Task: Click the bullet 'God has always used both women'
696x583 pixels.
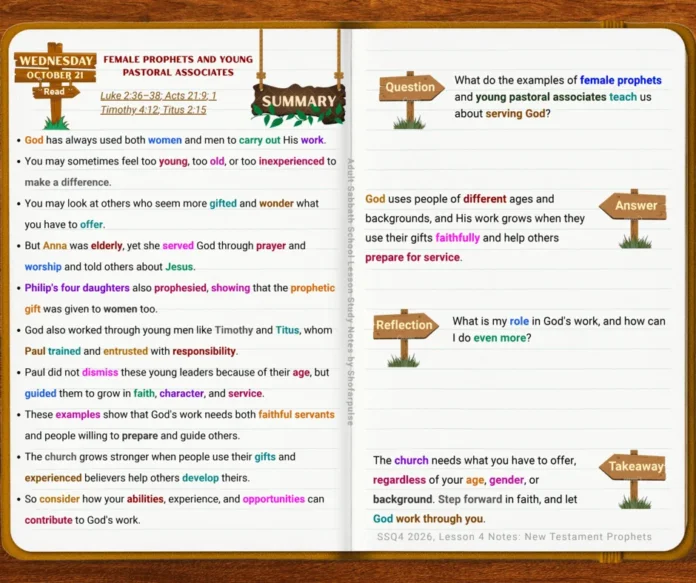Action: pyautogui.click(x=175, y=140)
